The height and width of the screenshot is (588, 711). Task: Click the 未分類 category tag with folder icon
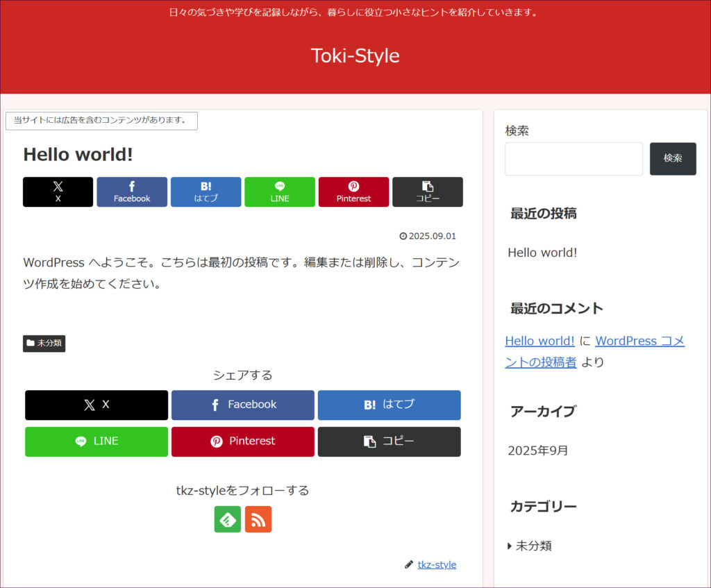click(44, 343)
